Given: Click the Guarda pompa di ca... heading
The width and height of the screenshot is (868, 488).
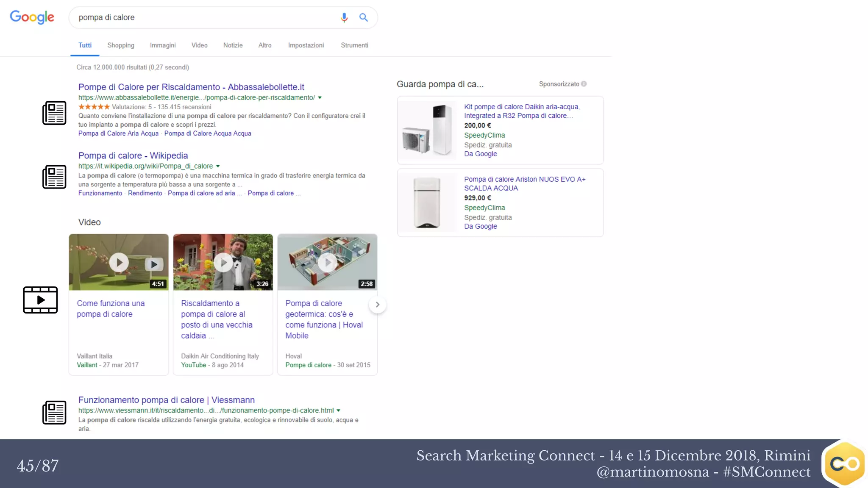Looking at the screenshot, I should pyautogui.click(x=440, y=84).
